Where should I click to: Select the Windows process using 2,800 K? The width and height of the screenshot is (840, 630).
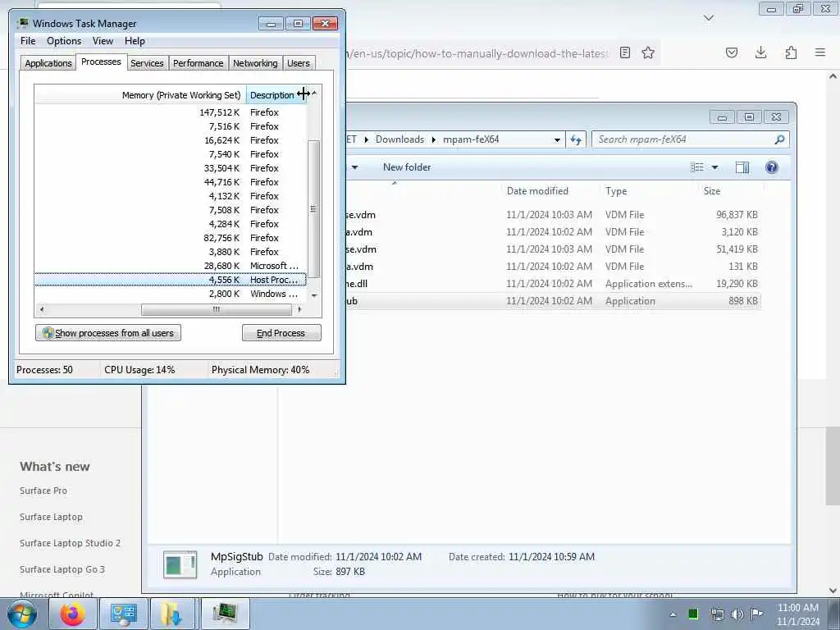pos(171,294)
